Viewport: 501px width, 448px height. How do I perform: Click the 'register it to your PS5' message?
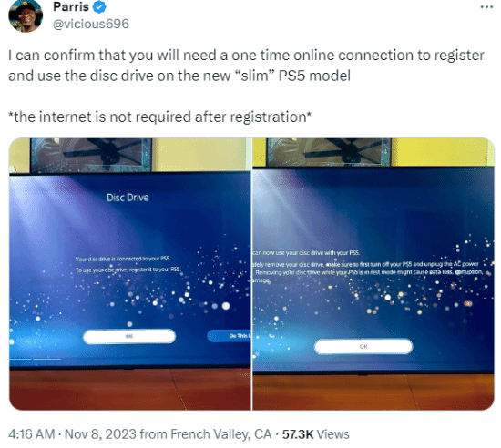[128, 270]
